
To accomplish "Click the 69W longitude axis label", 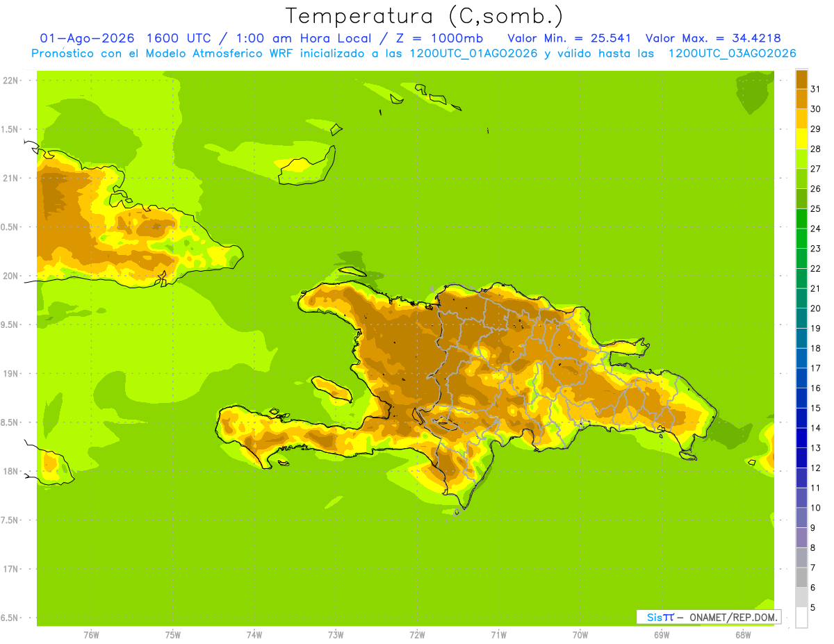I will click(x=662, y=634).
